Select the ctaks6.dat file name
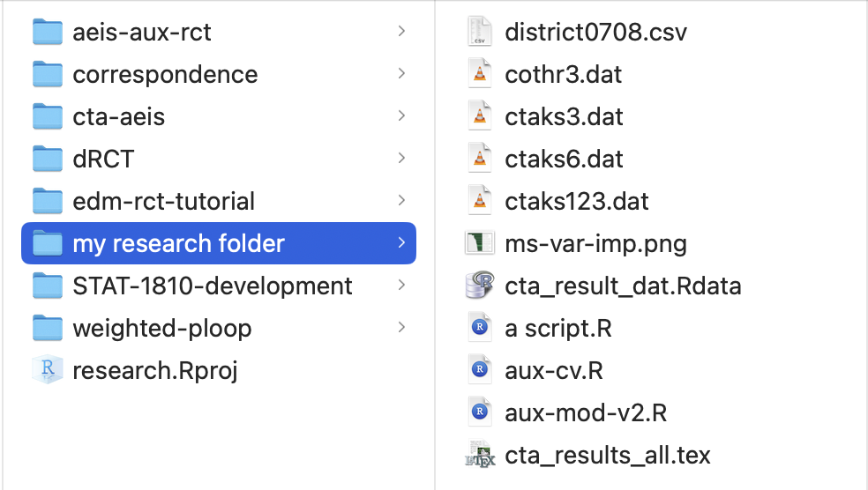Image resolution: width=868 pixels, height=490 pixels. (564, 159)
